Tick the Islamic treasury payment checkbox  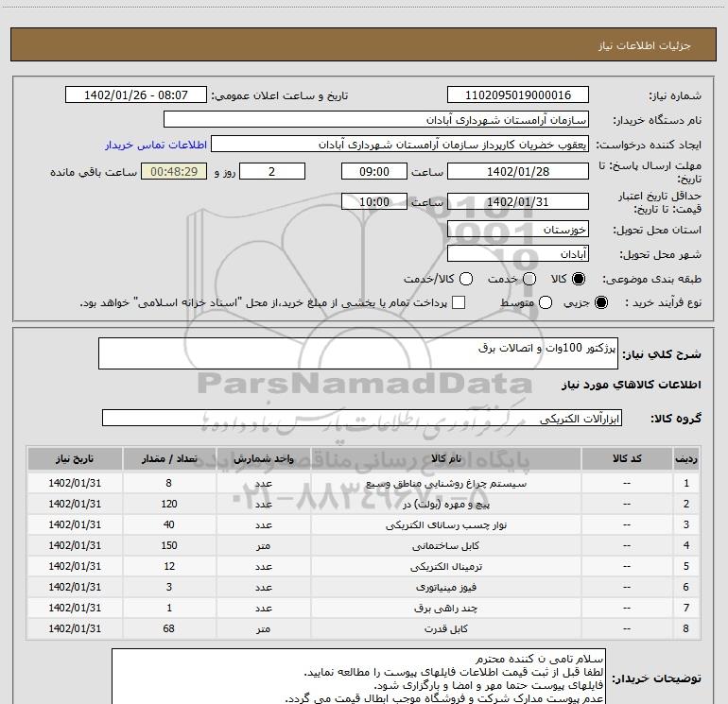[459, 302]
